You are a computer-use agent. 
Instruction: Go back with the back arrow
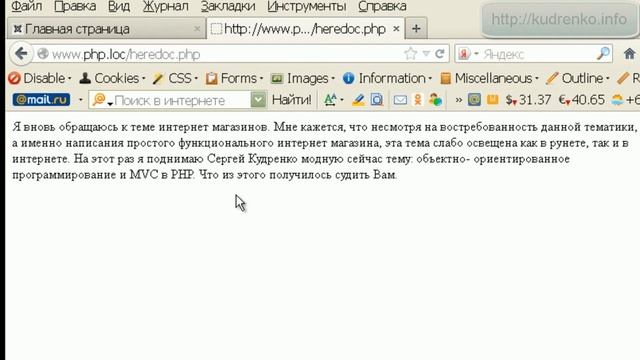[x=21, y=53]
